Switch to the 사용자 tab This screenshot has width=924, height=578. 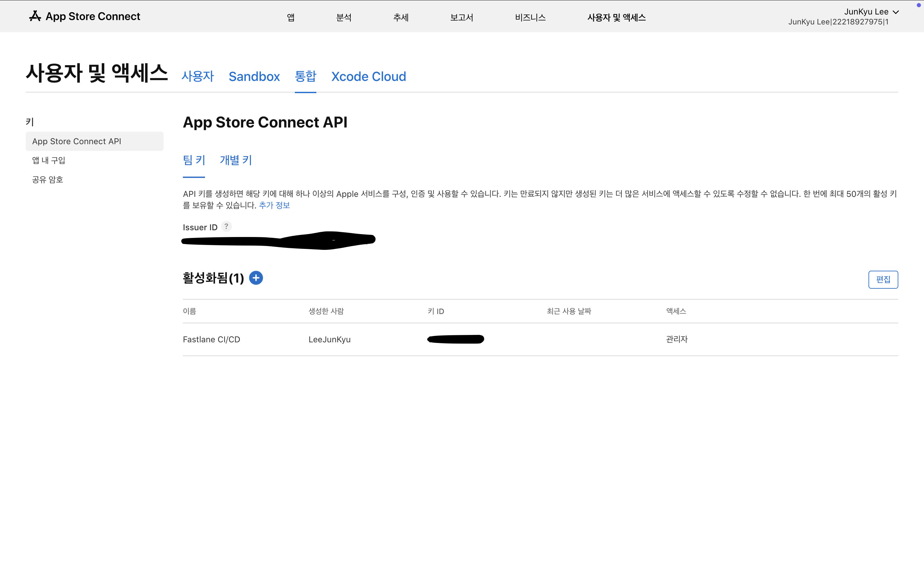198,76
